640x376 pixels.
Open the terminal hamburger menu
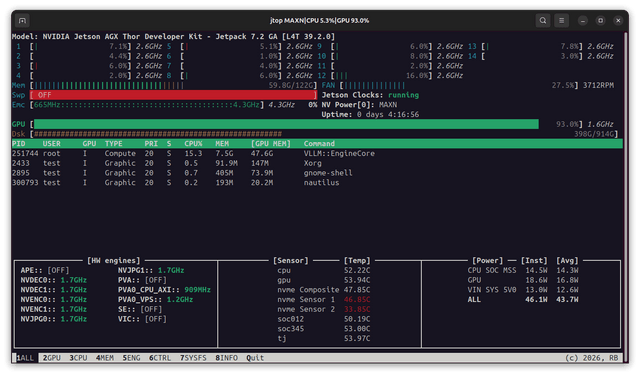click(562, 20)
